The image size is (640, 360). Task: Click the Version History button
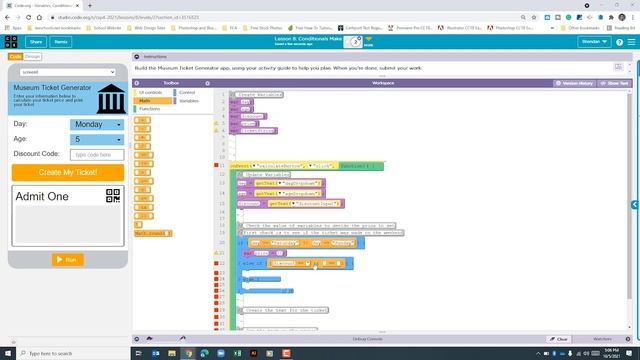(x=574, y=83)
